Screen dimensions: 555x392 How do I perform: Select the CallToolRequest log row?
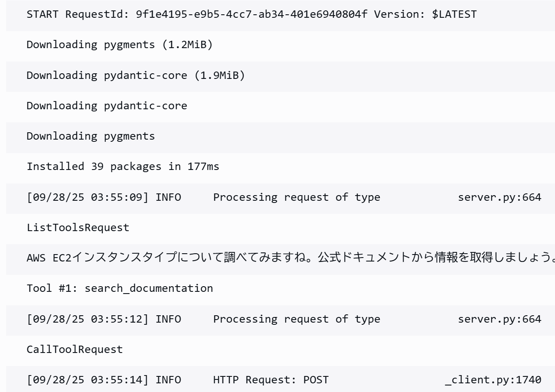[75, 350]
